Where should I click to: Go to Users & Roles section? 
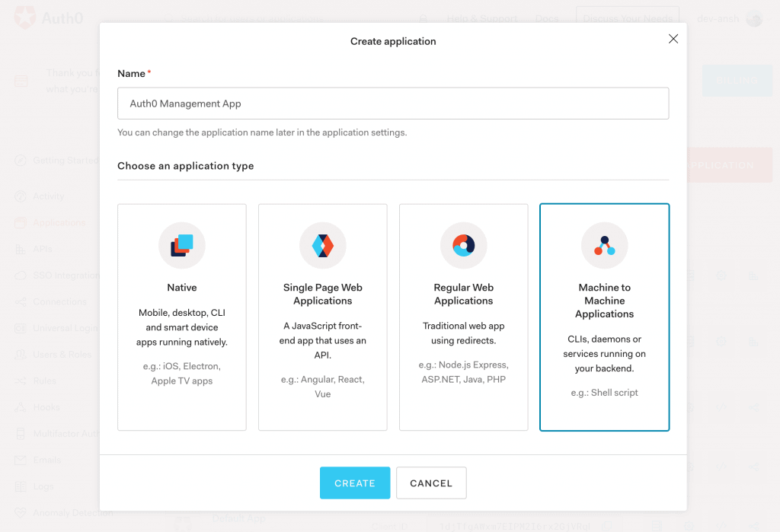(x=62, y=355)
